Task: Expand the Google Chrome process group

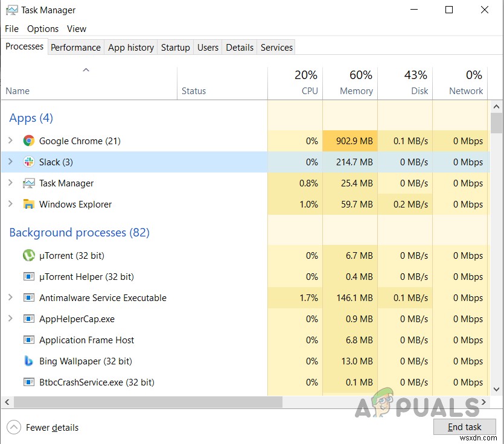Action: [10, 141]
